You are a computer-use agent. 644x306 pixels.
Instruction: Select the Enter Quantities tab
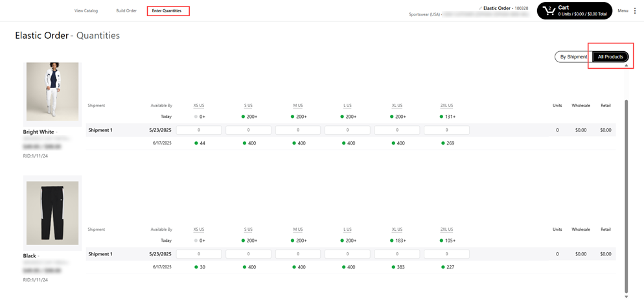167,11
